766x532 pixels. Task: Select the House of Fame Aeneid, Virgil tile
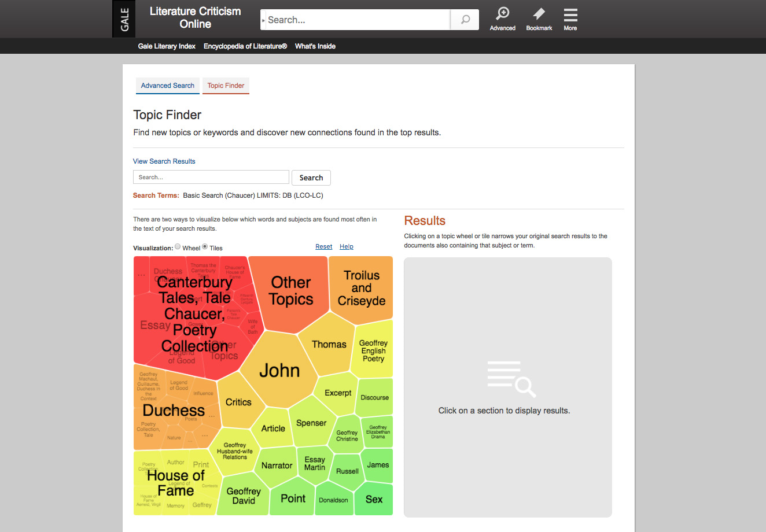click(149, 500)
